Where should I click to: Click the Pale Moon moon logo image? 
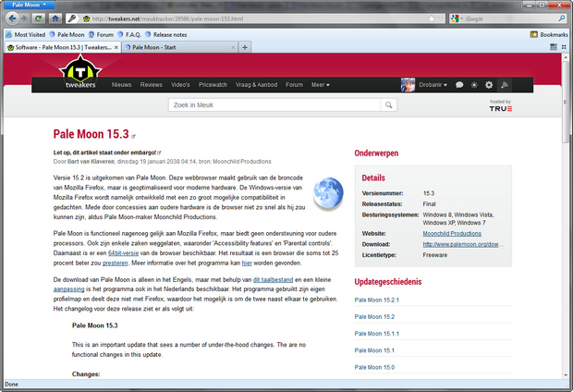(x=328, y=194)
